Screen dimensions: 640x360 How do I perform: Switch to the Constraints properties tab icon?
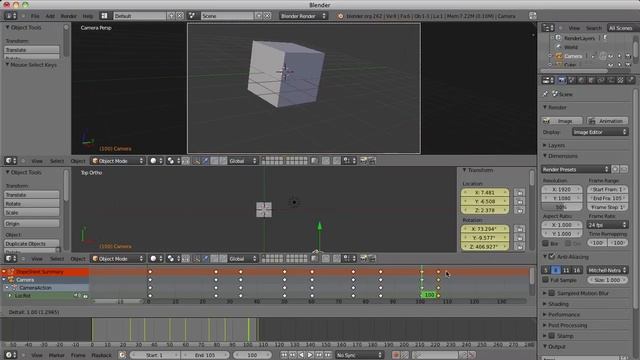[601, 80]
